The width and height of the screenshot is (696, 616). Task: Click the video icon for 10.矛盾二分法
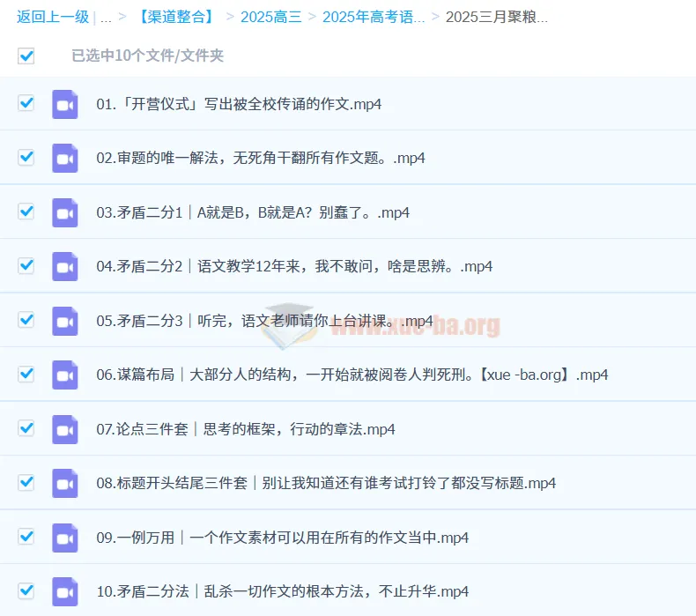pyautogui.click(x=65, y=591)
